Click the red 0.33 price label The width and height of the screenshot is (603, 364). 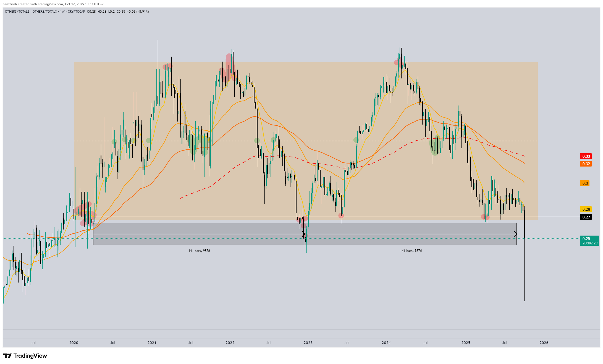(586, 156)
